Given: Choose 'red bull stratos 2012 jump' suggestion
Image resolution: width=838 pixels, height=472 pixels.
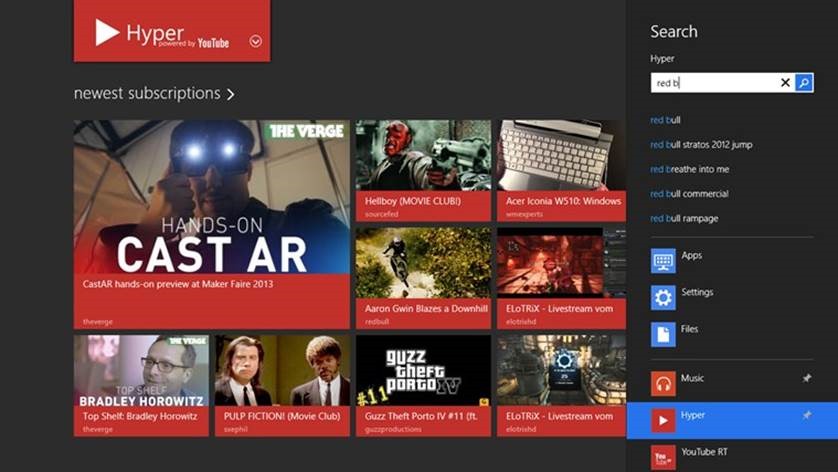Looking at the screenshot, I should 701,144.
